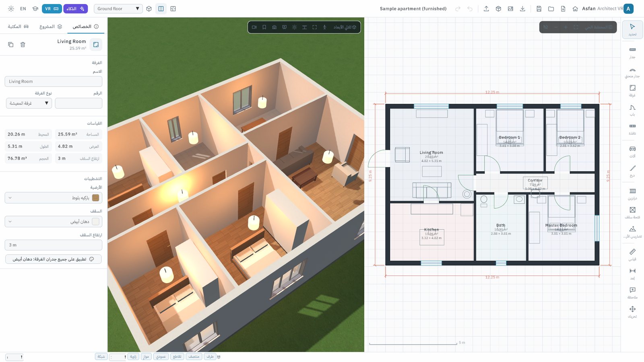
Task: Apply white paint to all room walls
Action: tap(54, 259)
